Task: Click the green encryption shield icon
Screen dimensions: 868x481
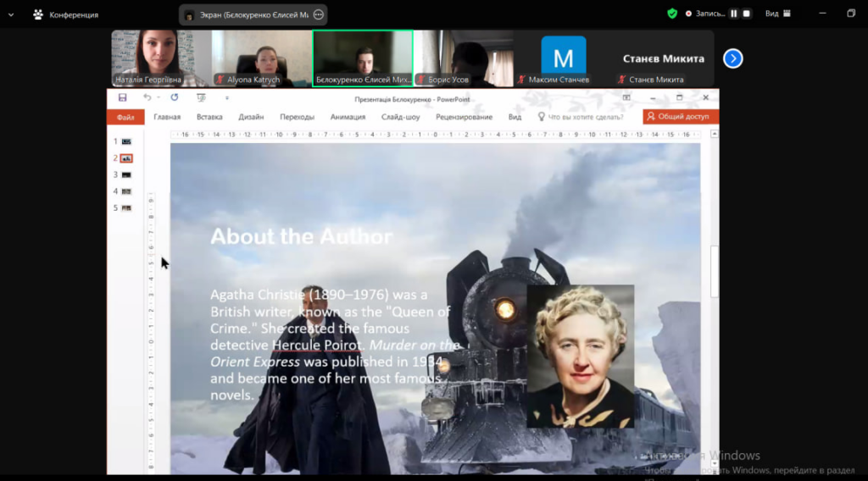Action: (x=672, y=14)
